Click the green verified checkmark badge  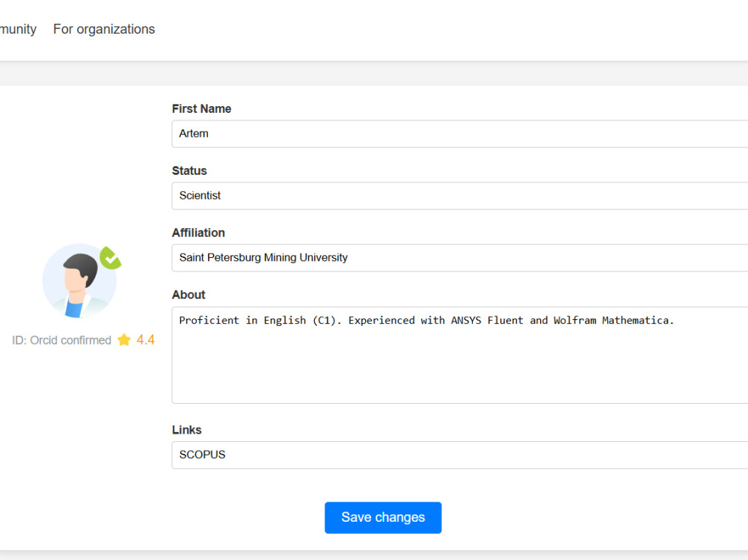click(110, 258)
